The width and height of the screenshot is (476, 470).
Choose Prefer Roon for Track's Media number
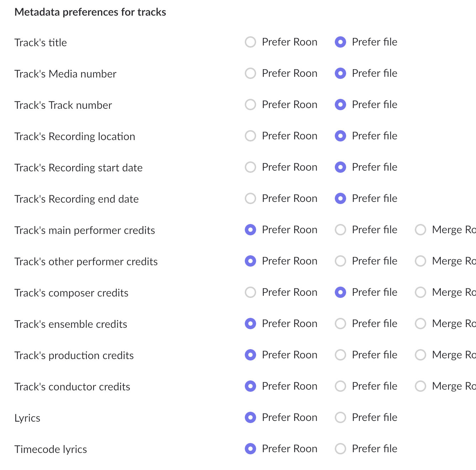(250, 73)
